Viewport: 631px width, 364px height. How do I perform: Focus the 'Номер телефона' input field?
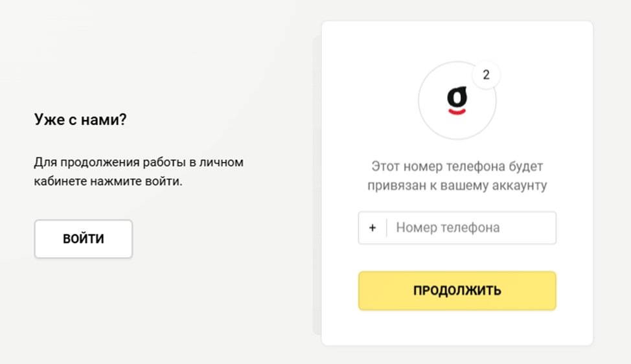[x=470, y=228]
